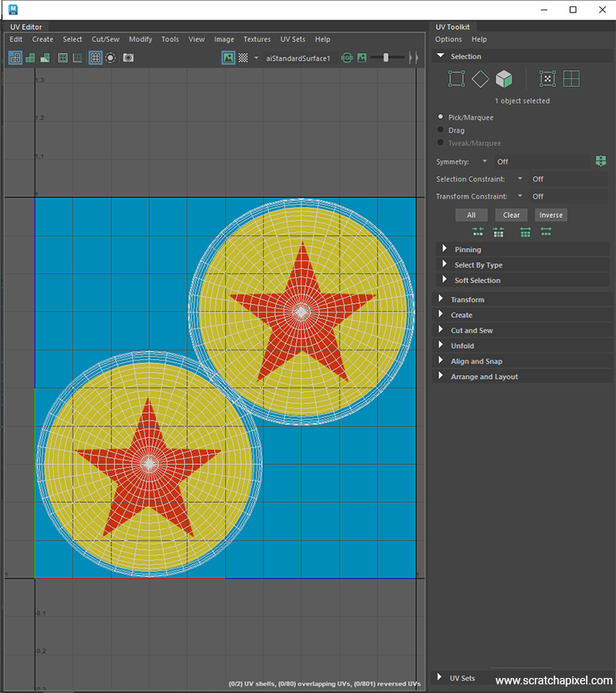Click the Maya application icon in title bar

pos(13,9)
